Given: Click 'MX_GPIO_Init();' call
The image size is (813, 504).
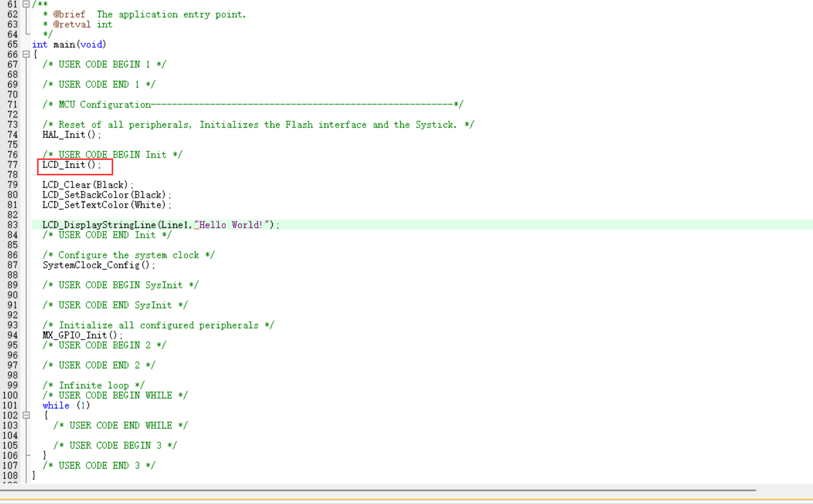Looking at the screenshot, I should click(x=82, y=335).
